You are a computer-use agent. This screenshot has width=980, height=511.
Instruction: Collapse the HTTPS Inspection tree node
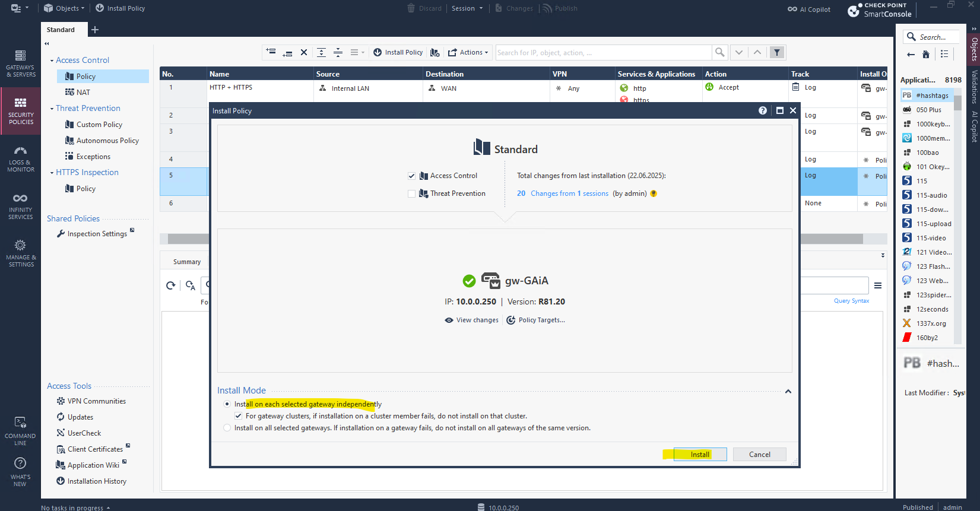(52, 173)
